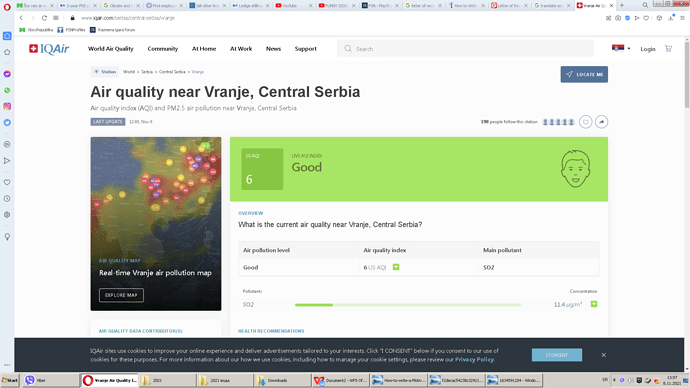
Task: Open WhatsApp in Opera sidebar
Action: 7,90
